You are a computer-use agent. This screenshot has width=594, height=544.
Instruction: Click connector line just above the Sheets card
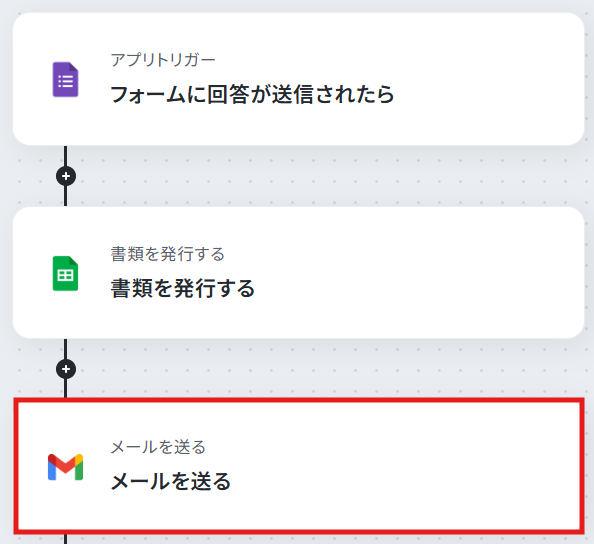[66, 196]
